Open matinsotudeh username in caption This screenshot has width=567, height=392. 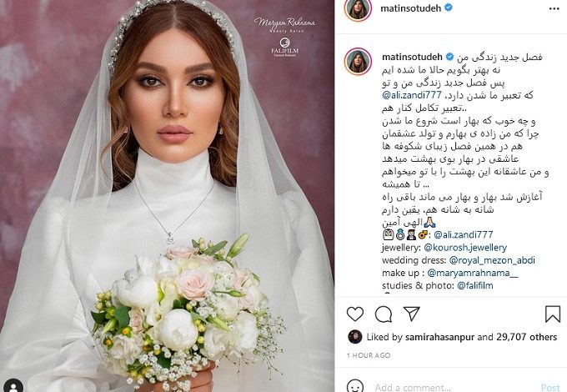pos(412,58)
